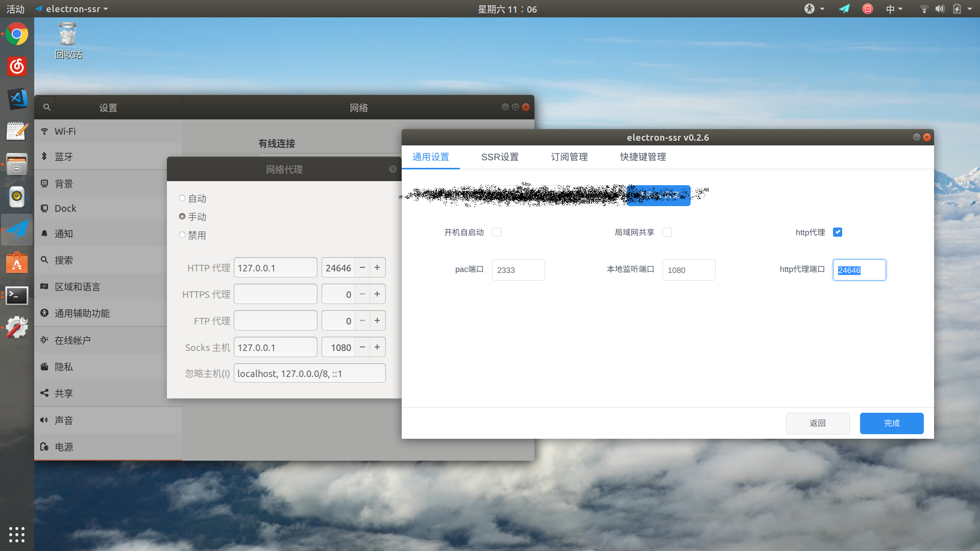The width and height of the screenshot is (980, 551).
Task: Increase HTTP 代理 port with plus
Action: tap(377, 268)
